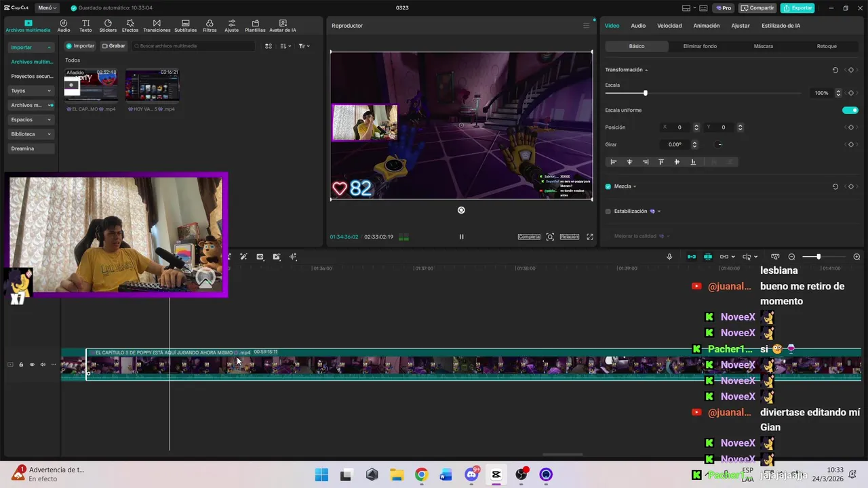
Task: Switch to the Animación tab
Action: click(706, 26)
